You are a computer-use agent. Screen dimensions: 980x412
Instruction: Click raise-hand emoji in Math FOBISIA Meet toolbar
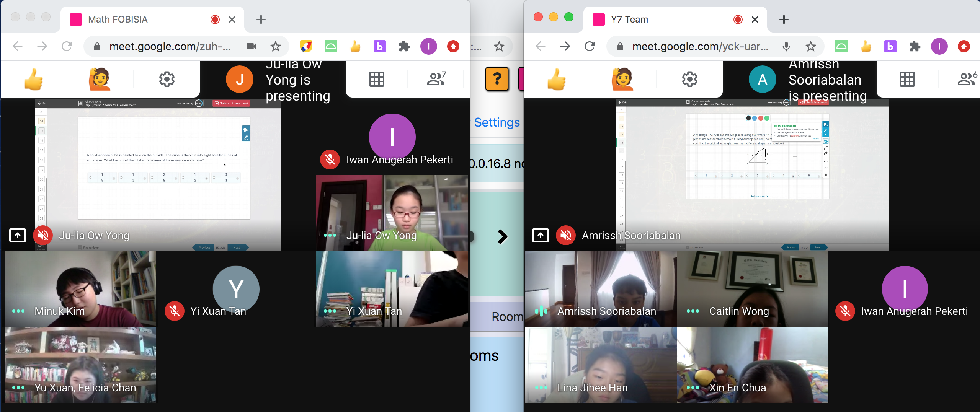(x=100, y=79)
